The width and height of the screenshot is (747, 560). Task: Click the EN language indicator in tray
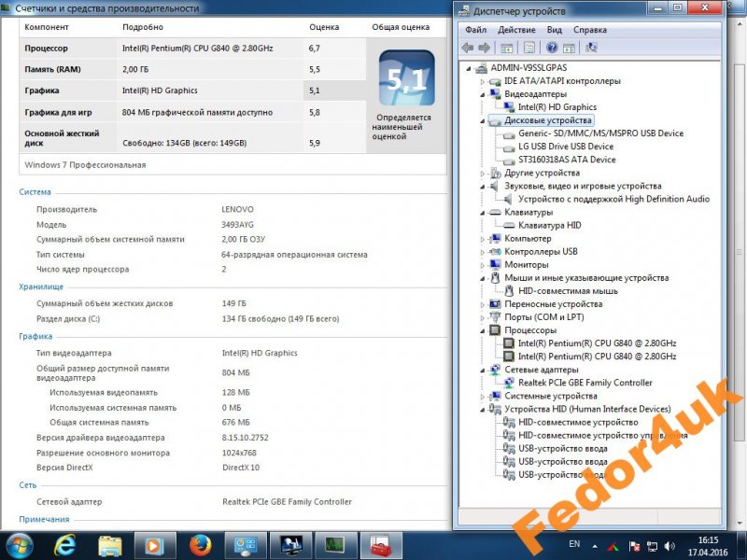click(x=574, y=543)
